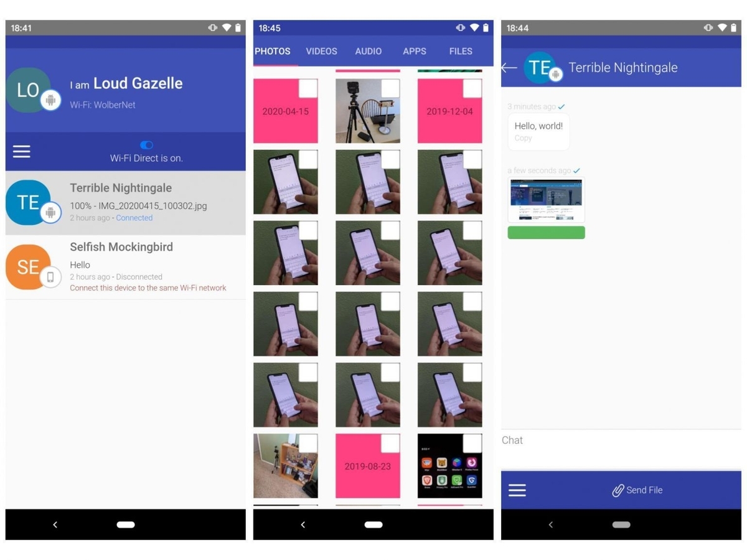
Task: Tap the Android robot badge on the LO avatar
Action: 51,100
